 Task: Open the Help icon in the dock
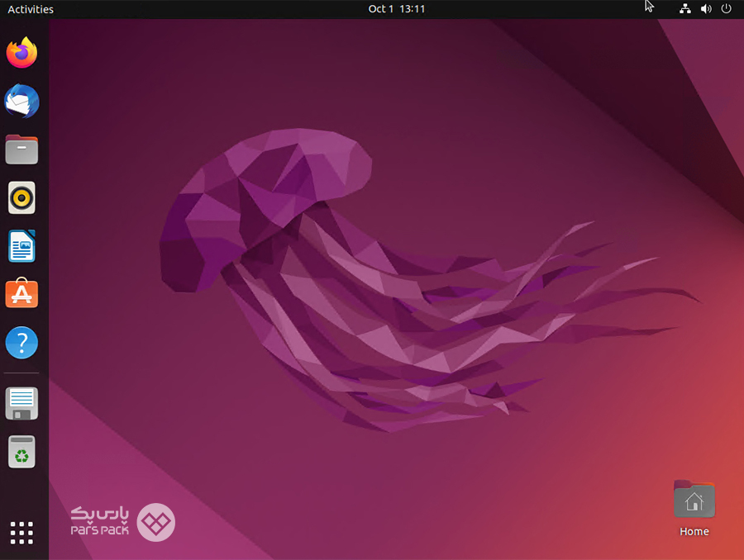(21, 342)
